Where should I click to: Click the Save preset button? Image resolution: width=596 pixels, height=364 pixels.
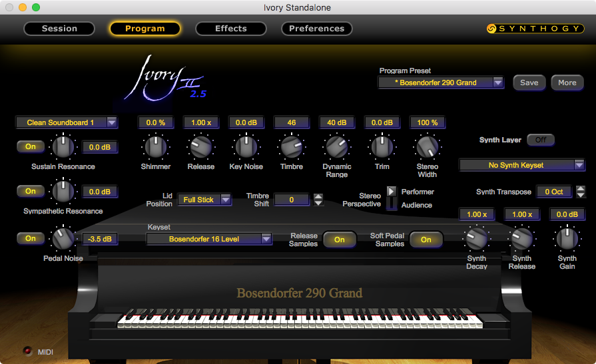[x=529, y=83]
